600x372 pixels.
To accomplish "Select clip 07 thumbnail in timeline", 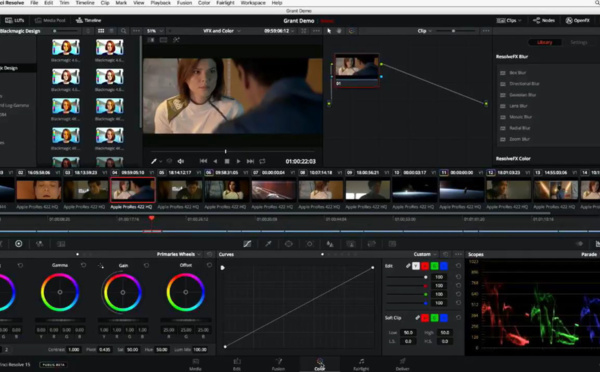I will coord(273,190).
